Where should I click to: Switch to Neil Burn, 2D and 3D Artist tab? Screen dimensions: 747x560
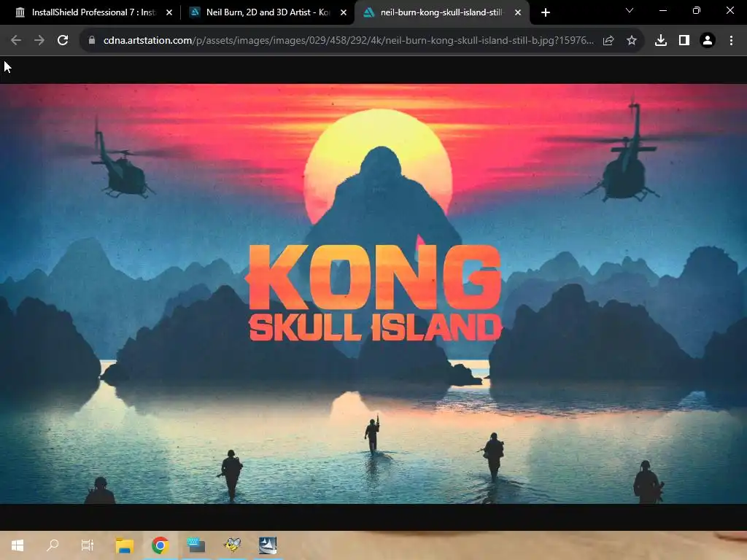click(x=267, y=12)
